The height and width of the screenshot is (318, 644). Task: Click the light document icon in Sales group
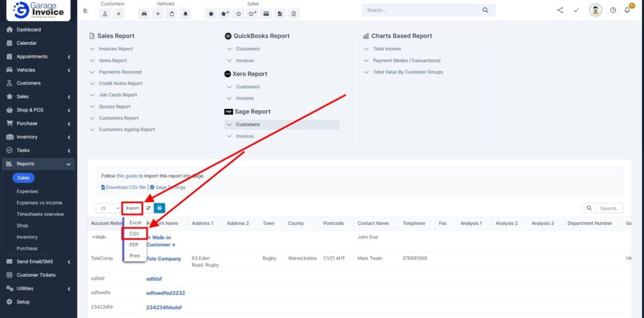(293, 14)
